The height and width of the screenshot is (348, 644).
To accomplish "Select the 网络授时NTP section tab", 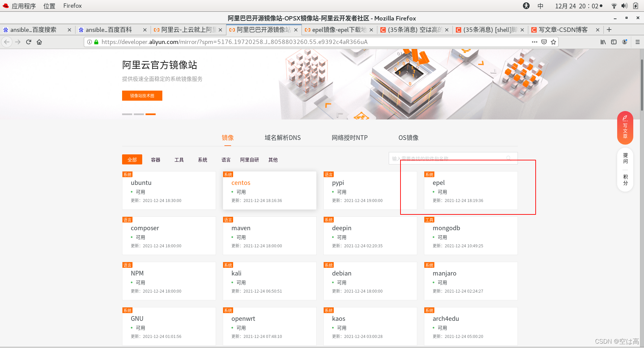I will [x=350, y=138].
